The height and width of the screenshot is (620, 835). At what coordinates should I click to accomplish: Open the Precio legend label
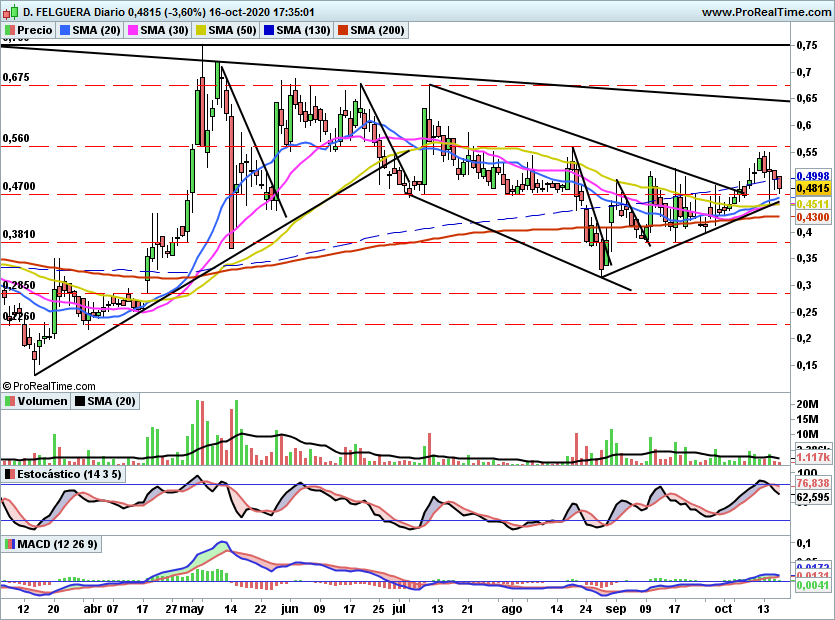coord(35,30)
